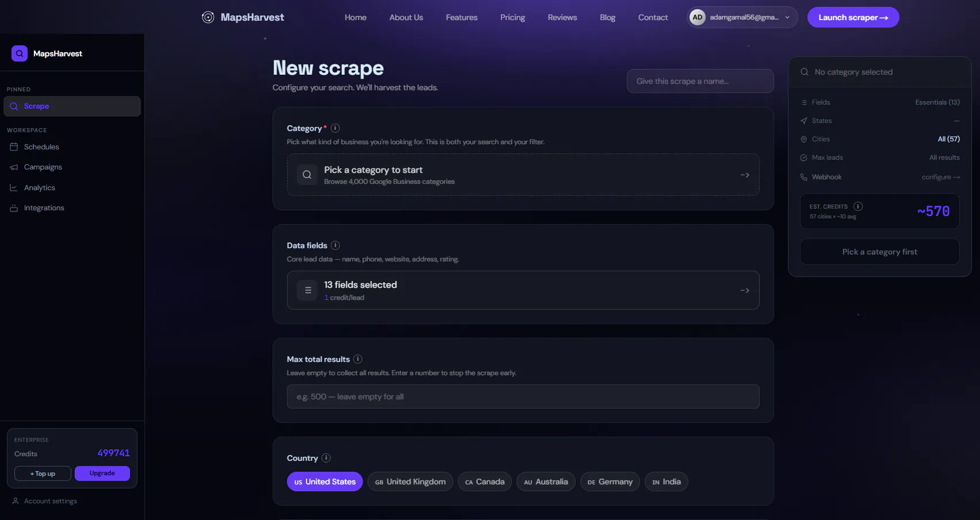Open the Pick a category to start selector
Viewport: 980px width, 520px height.
pyautogui.click(x=523, y=175)
